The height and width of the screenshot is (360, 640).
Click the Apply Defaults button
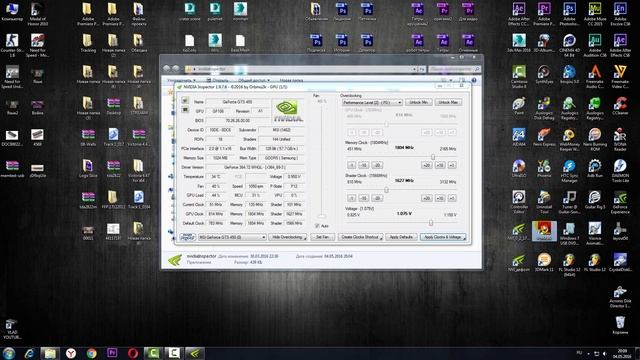pyautogui.click(x=401, y=237)
